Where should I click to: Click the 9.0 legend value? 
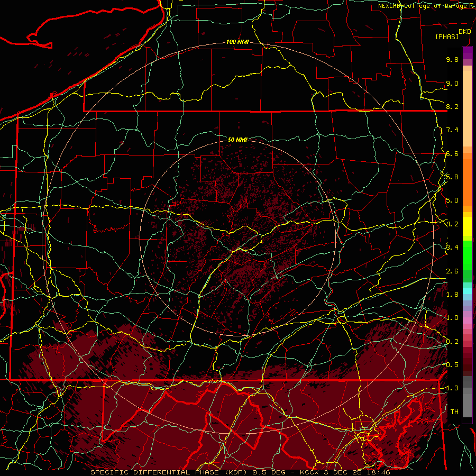(x=452, y=83)
